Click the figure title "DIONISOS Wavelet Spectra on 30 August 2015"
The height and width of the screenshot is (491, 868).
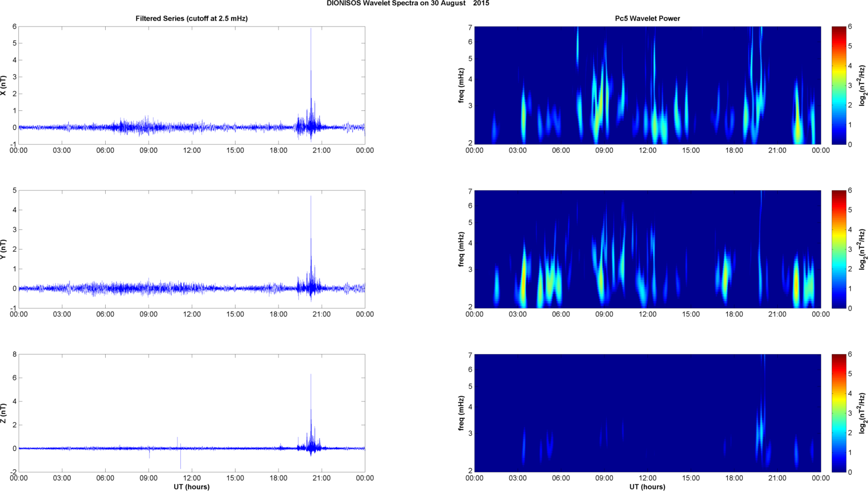(408, 3)
